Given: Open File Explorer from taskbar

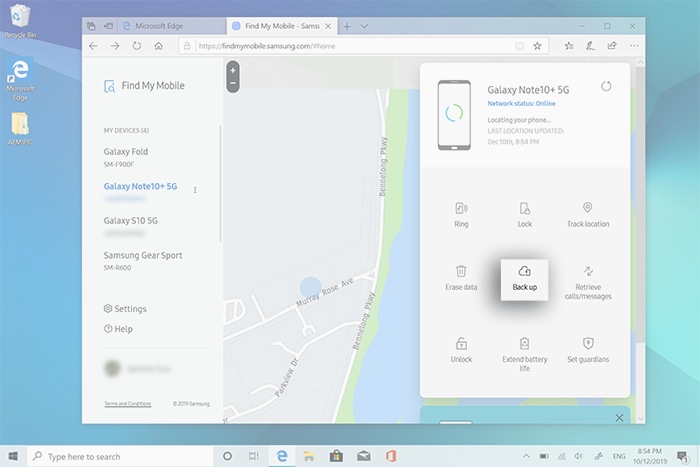Looking at the screenshot, I should tap(308, 456).
